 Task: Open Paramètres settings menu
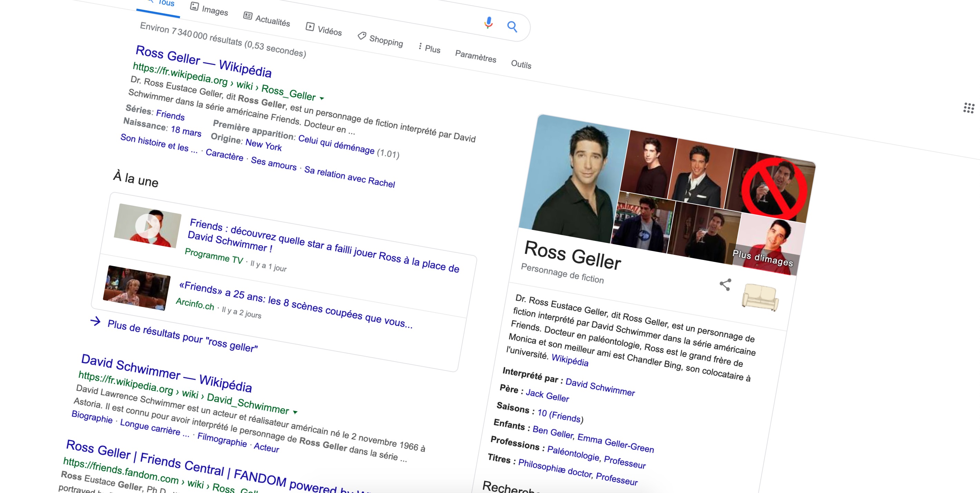tap(475, 56)
